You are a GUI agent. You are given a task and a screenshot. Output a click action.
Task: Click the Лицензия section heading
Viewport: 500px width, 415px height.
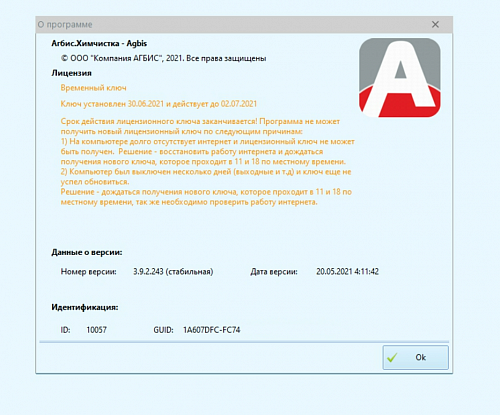coord(71,73)
